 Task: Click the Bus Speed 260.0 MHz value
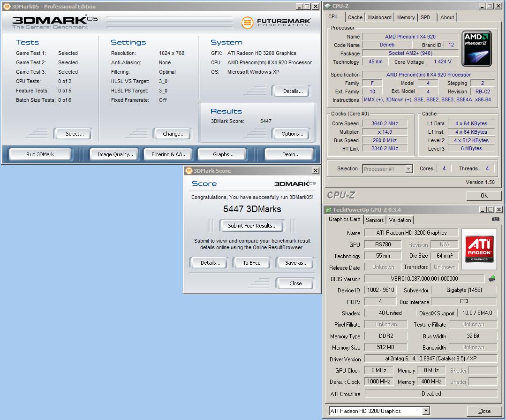tap(385, 140)
